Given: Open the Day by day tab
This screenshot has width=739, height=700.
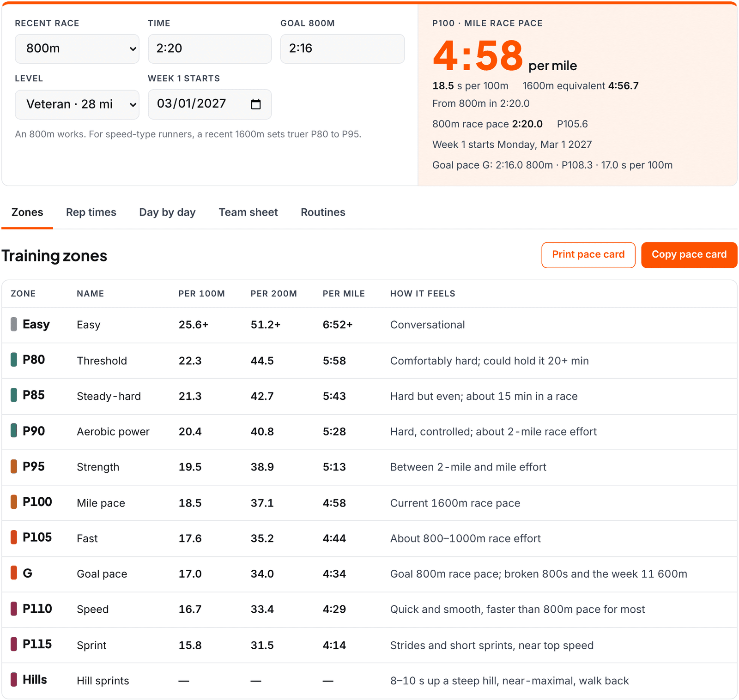Looking at the screenshot, I should (167, 212).
